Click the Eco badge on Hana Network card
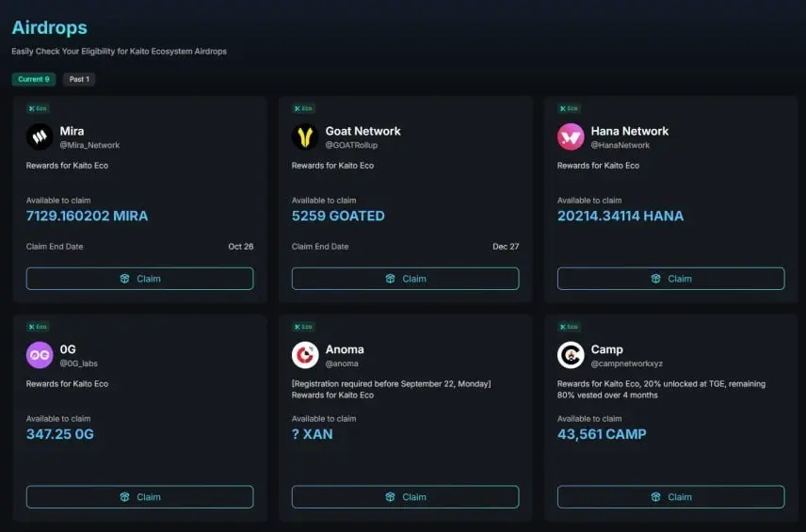 [x=569, y=108]
